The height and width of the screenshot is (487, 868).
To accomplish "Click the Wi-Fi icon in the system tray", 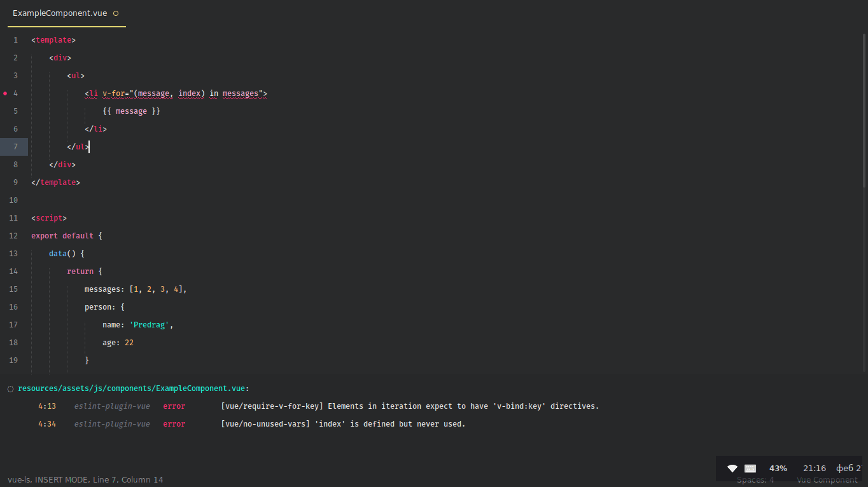I will (732, 468).
